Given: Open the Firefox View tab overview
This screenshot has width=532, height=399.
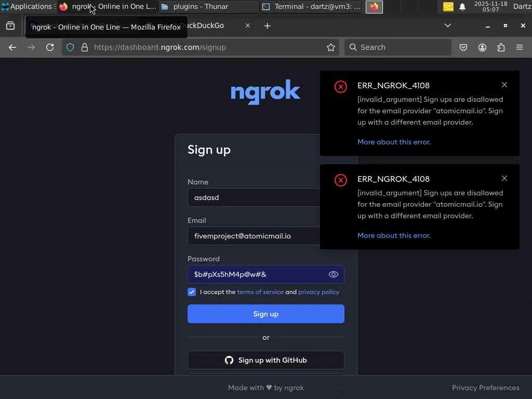Looking at the screenshot, I should pos(10,26).
